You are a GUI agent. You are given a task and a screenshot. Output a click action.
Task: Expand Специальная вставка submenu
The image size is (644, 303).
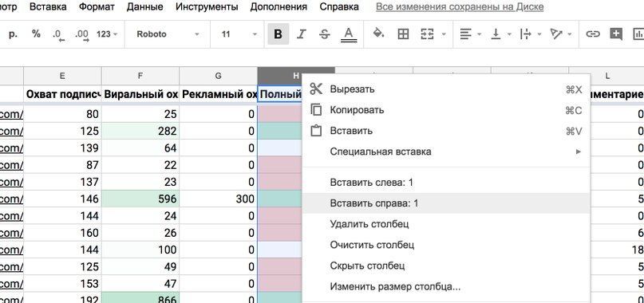446,152
